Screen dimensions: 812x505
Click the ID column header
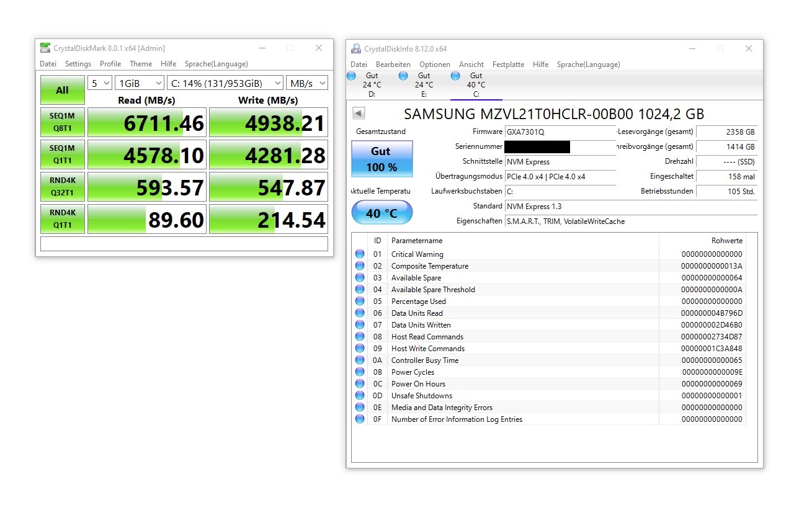coord(377,240)
